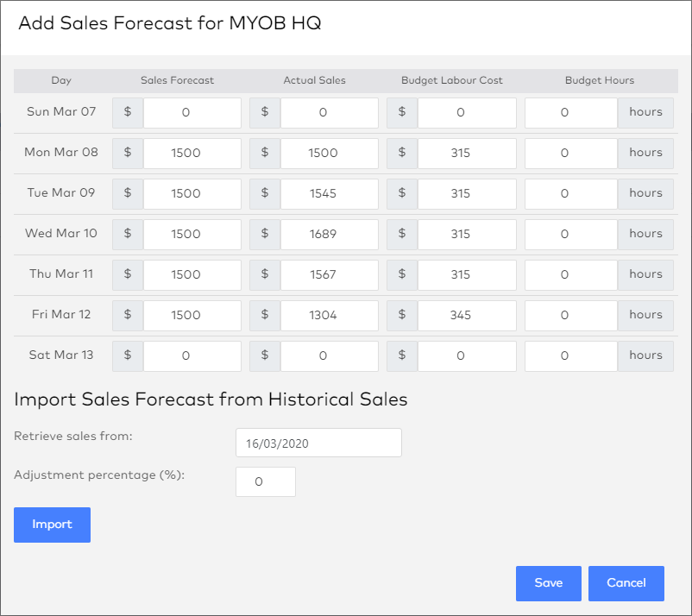Click the Import button
The width and height of the screenshot is (692, 616).
click(52, 525)
